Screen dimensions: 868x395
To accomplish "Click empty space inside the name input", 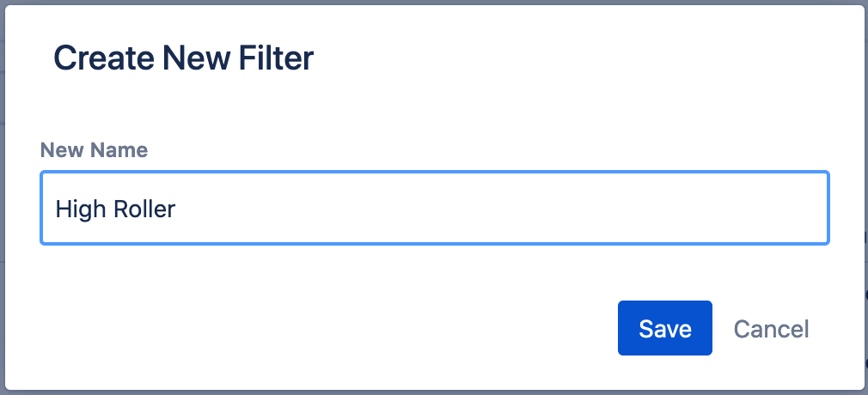I will (516, 209).
